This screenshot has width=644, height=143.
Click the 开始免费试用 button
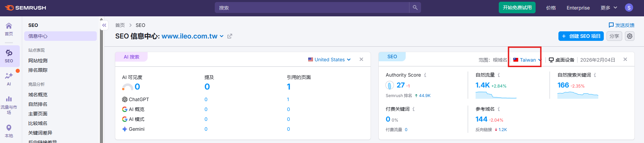coord(517,7)
